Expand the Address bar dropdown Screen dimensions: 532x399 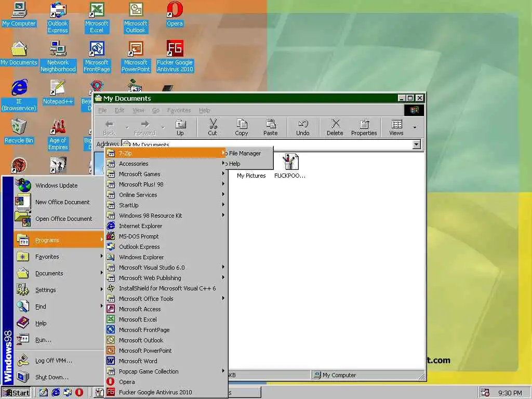tap(416, 144)
